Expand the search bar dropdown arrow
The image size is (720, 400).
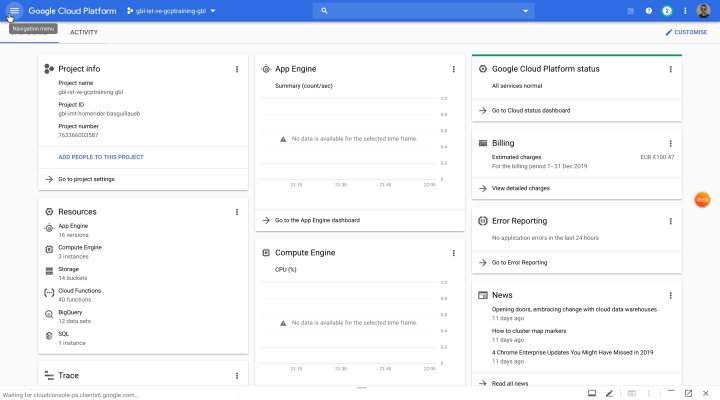(526, 11)
